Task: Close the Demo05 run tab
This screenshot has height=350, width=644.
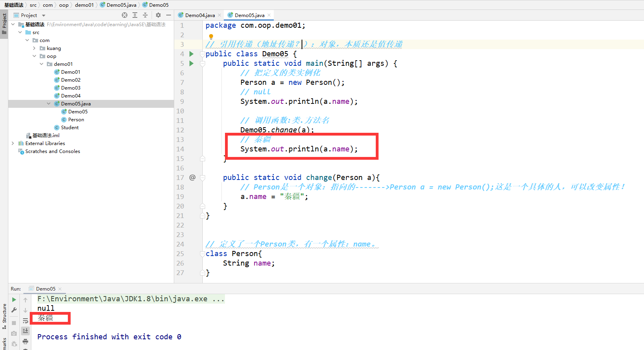Action: [60, 289]
